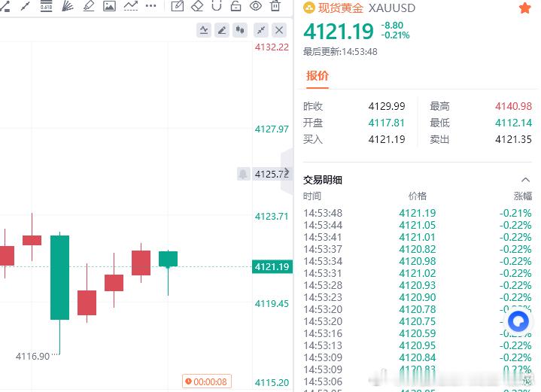This screenshot has width=541, height=392.
Task: Open the indicator line chart button
Action: pyautogui.click(x=204, y=30)
